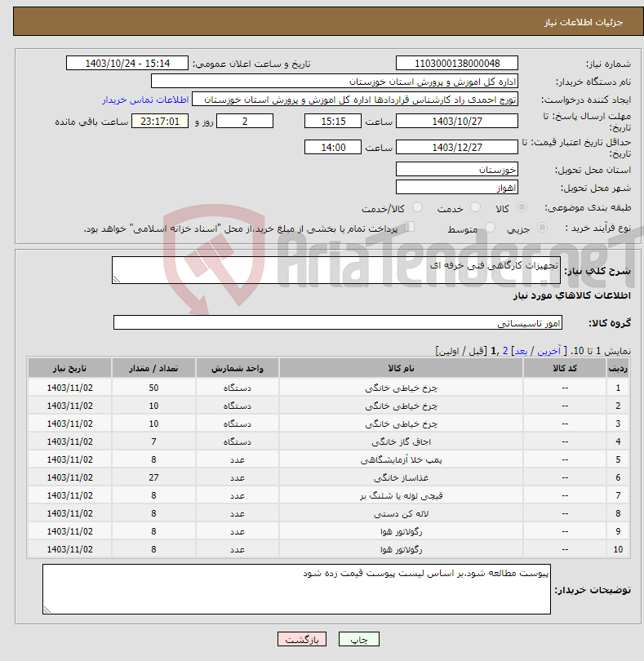644x661 pixels.
Task: Open the اطلاعات تماس خریدار link
Action: (145, 100)
